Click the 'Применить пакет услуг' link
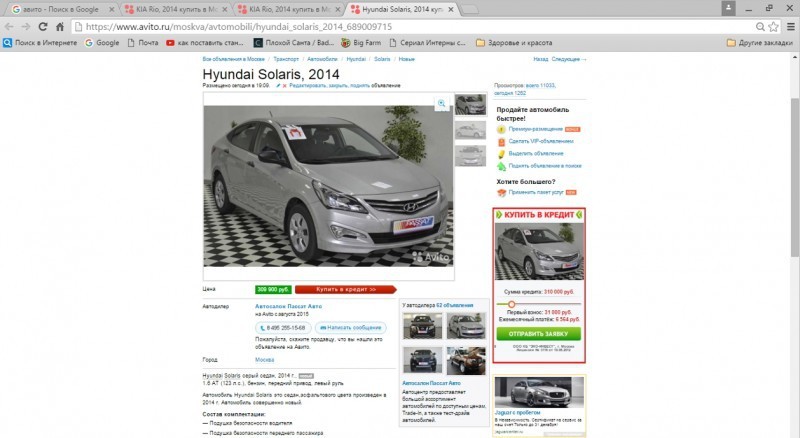 [536, 192]
